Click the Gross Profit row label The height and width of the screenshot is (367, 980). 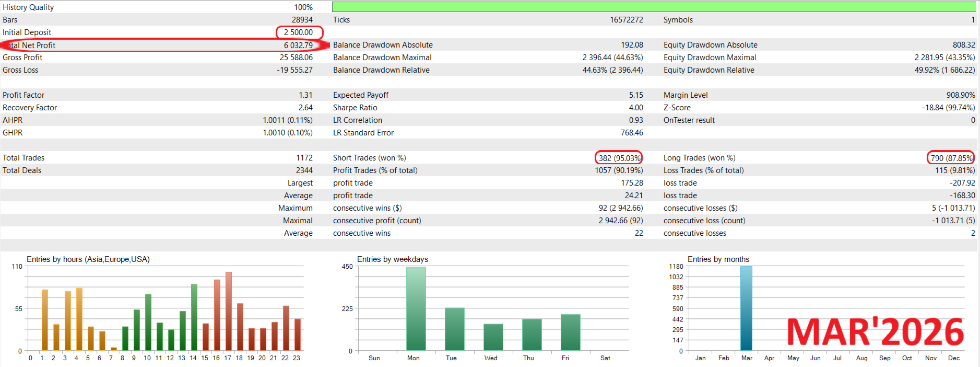[22, 58]
